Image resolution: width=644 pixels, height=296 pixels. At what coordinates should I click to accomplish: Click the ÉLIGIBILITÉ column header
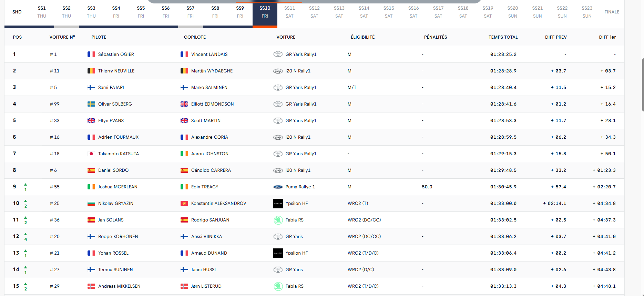pos(363,37)
